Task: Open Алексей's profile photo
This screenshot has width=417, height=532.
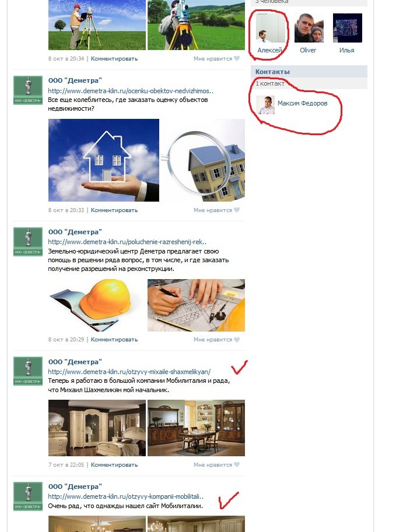Action: 270,28
